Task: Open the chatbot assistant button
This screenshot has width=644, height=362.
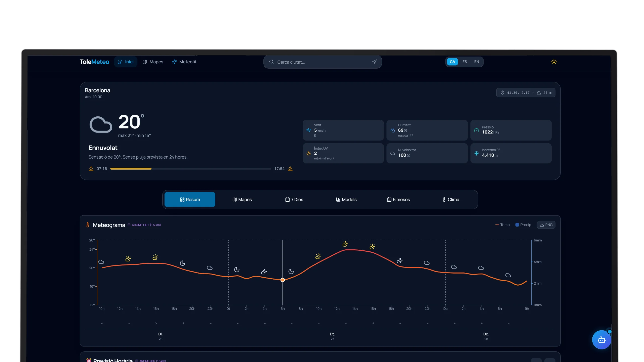Action: coord(601,340)
